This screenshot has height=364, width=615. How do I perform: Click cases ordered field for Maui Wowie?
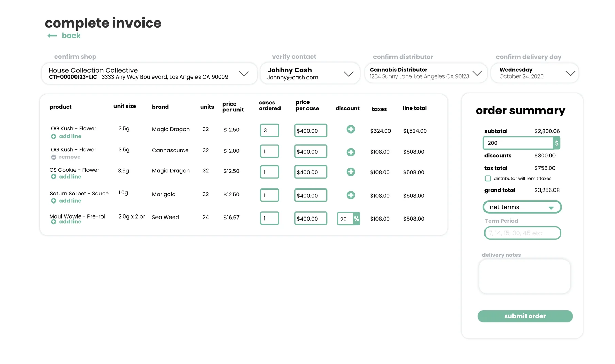(x=270, y=218)
